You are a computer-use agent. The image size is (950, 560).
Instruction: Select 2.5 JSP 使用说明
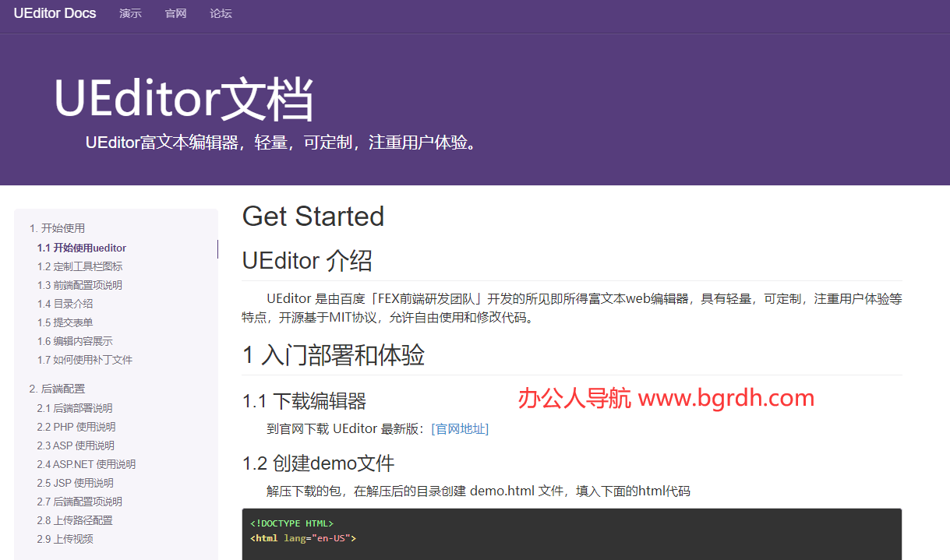[x=77, y=482]
